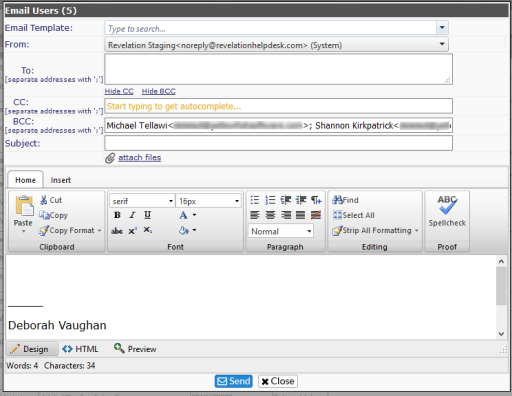Open the Email Template dropdown arrow
The image size is (512, 396).
(x=442, y=28)
